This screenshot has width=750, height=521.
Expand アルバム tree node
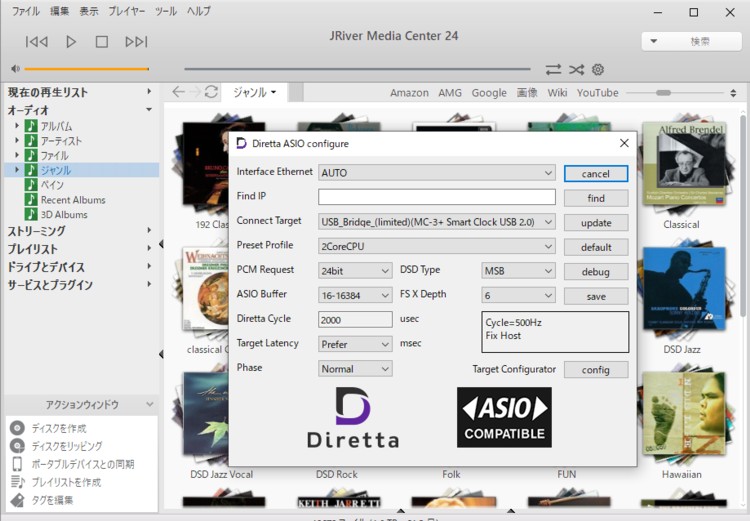17,126
